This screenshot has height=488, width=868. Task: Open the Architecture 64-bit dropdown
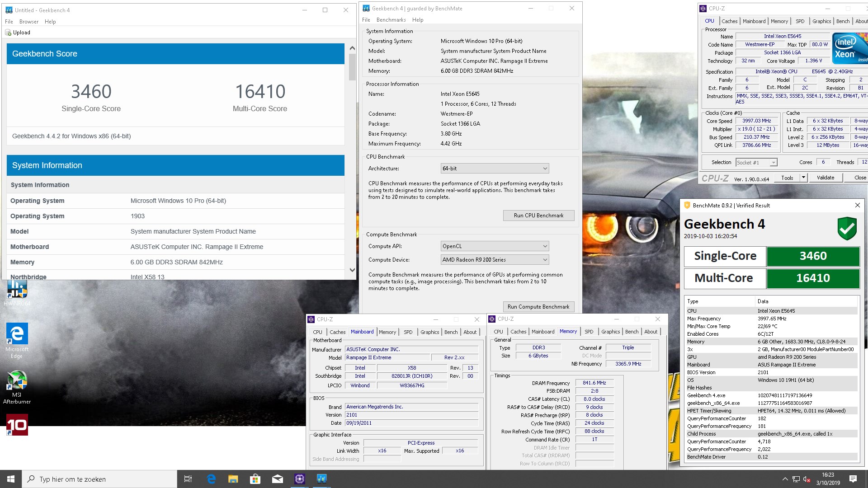495,169
